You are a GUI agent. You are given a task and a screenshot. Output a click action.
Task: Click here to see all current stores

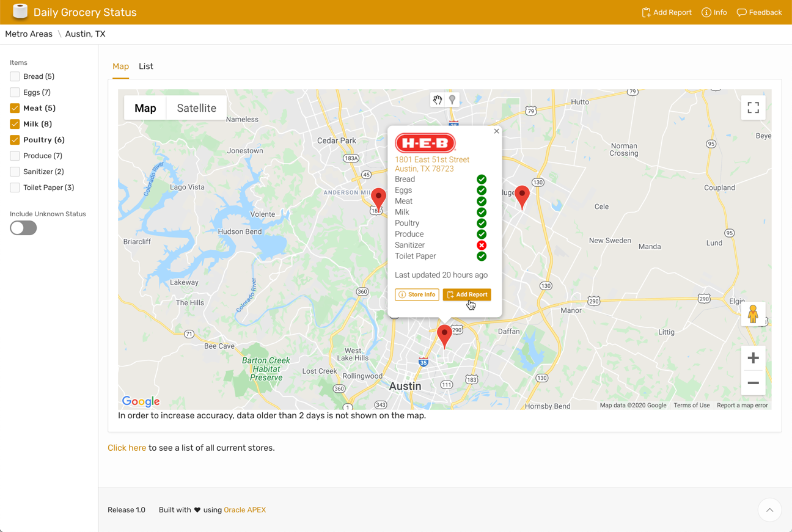click(127, 447)
